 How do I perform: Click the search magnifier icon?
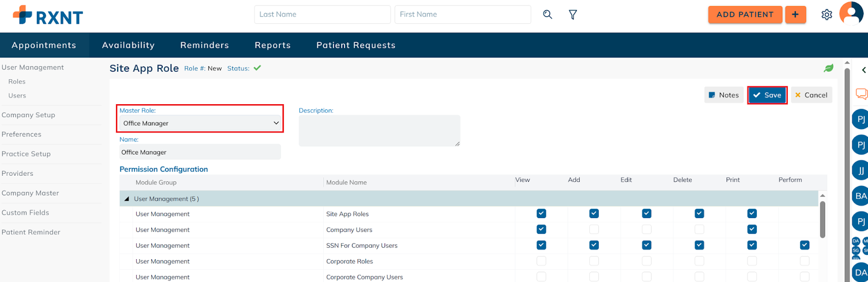[x=547, y=15]
